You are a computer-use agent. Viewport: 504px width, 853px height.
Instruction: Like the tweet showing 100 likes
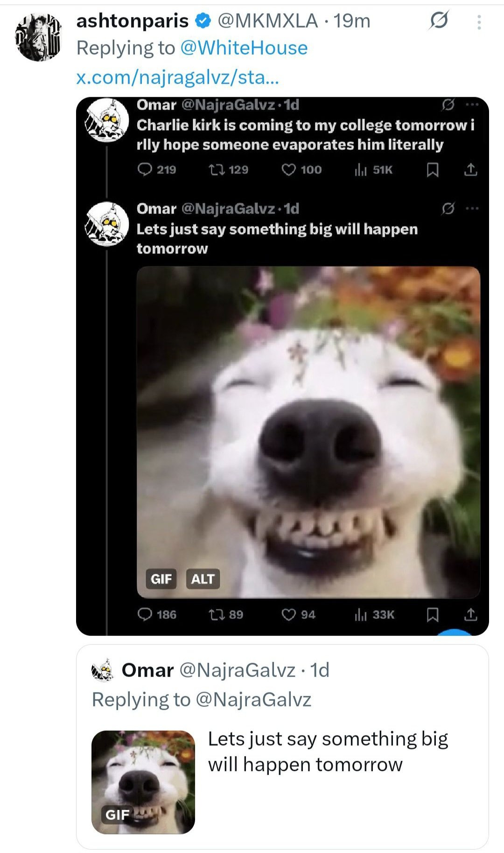pyautogui.click(x=289, y=169)
